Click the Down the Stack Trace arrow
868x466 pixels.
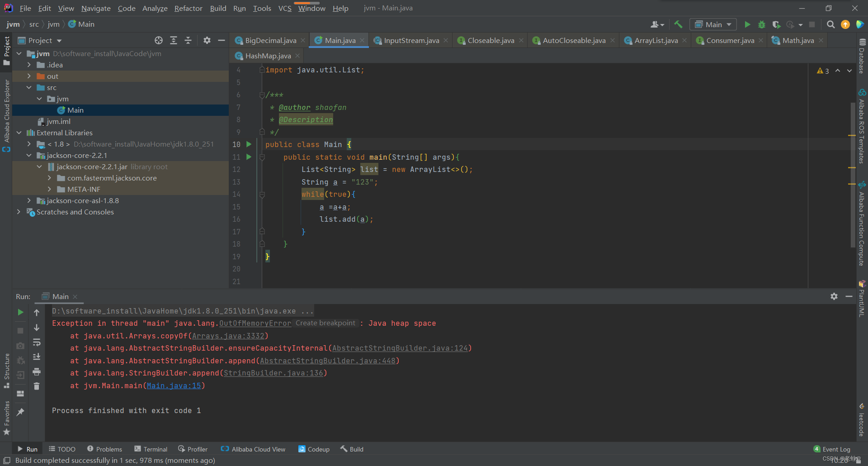coord(37,328)
